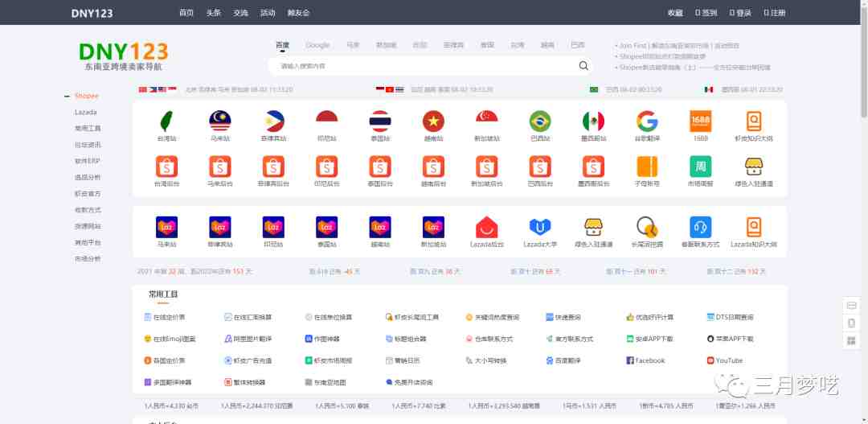Open the red Lazada backend icon
Screen dimensions: 868x424
(x=486, y=227)
